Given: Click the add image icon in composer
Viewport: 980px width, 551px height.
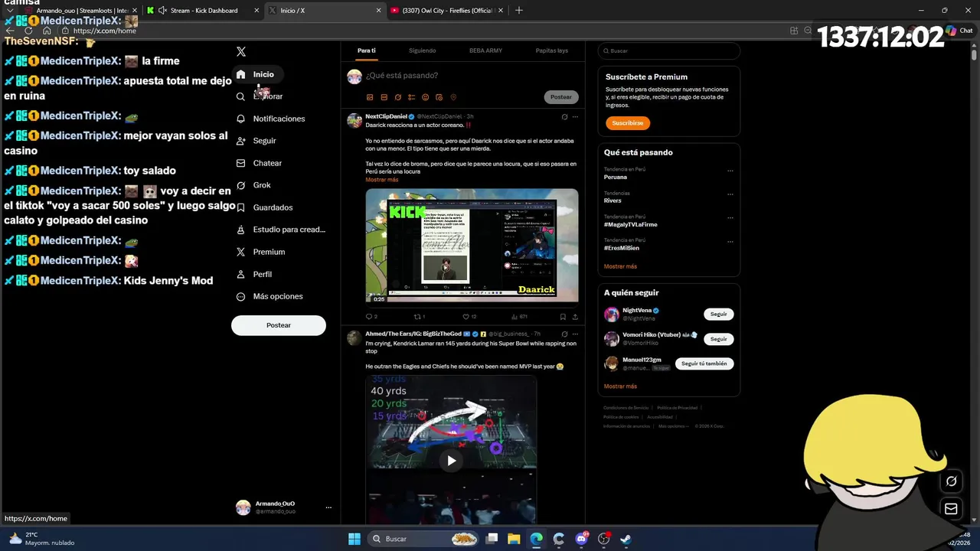Looking at the screenshot, I should click(x=370, y=97).
